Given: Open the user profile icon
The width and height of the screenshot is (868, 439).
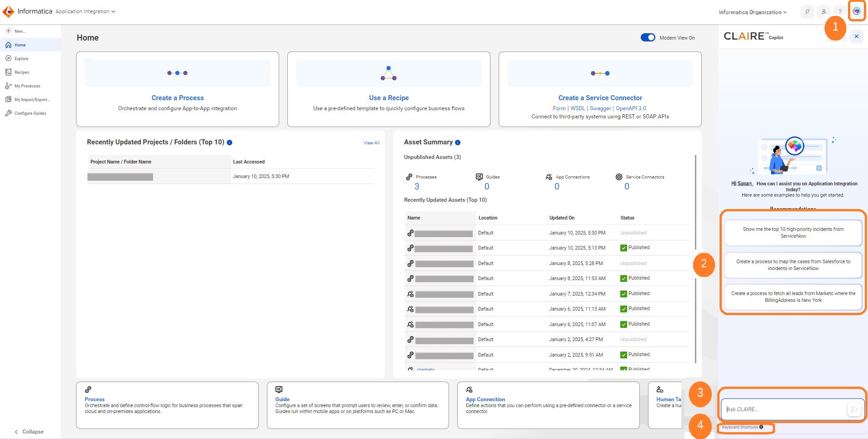Looking at the screenshot, I should (x=823, y=12).
